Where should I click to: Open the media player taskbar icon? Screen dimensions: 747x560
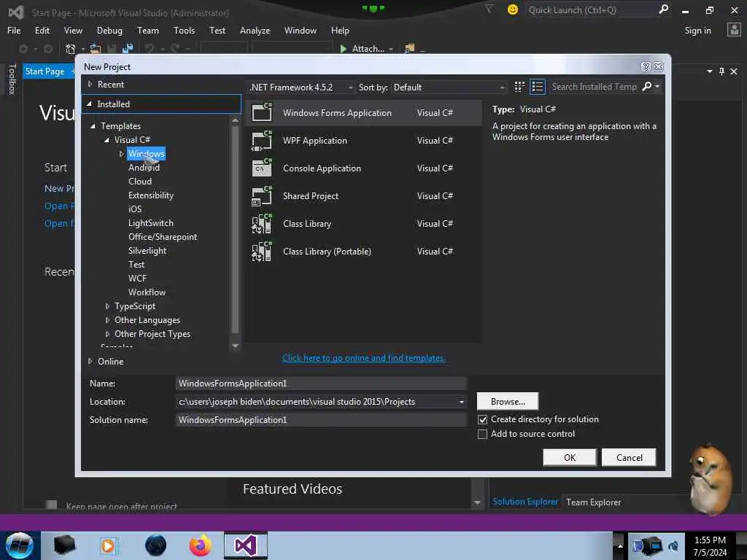[x=109, y=545]
